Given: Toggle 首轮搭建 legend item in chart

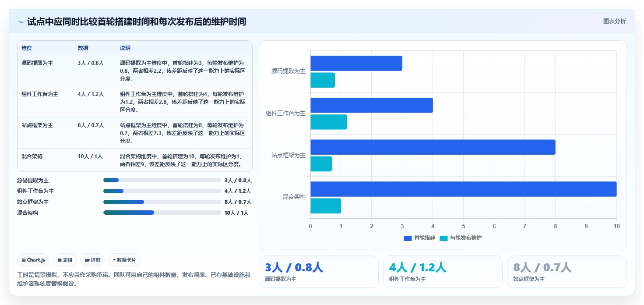Looking at the screenshot, I should click(419, 238).
